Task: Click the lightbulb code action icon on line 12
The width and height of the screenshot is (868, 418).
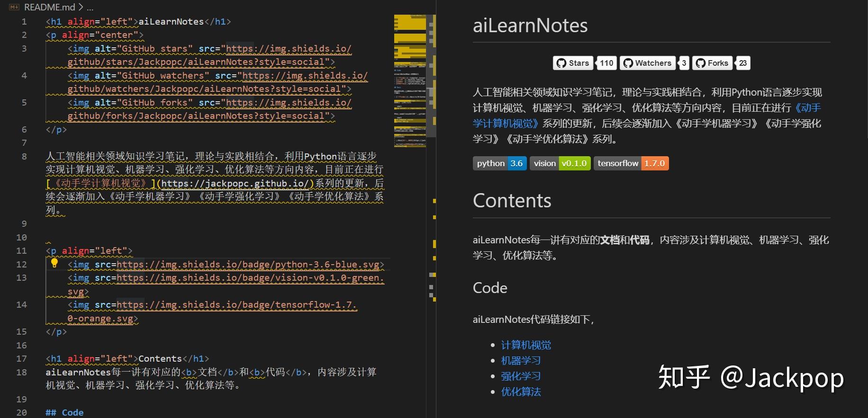Action: 54,263
